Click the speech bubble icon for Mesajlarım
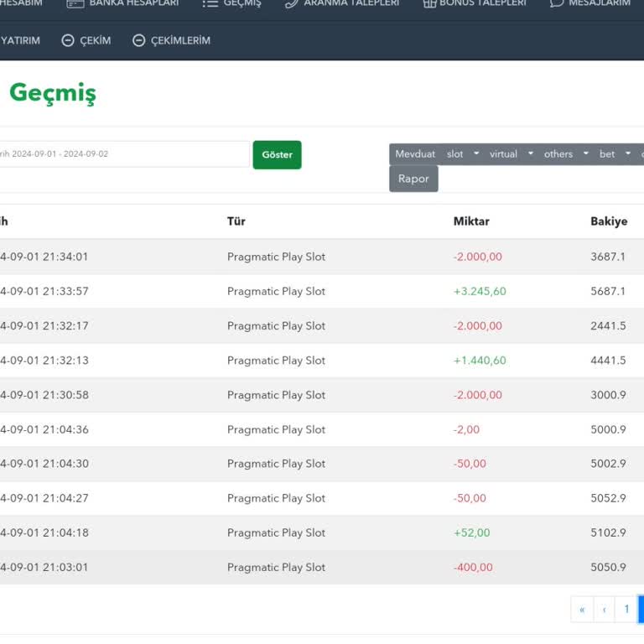The width and height of the screenshot is (644, 644). (557, 3)
